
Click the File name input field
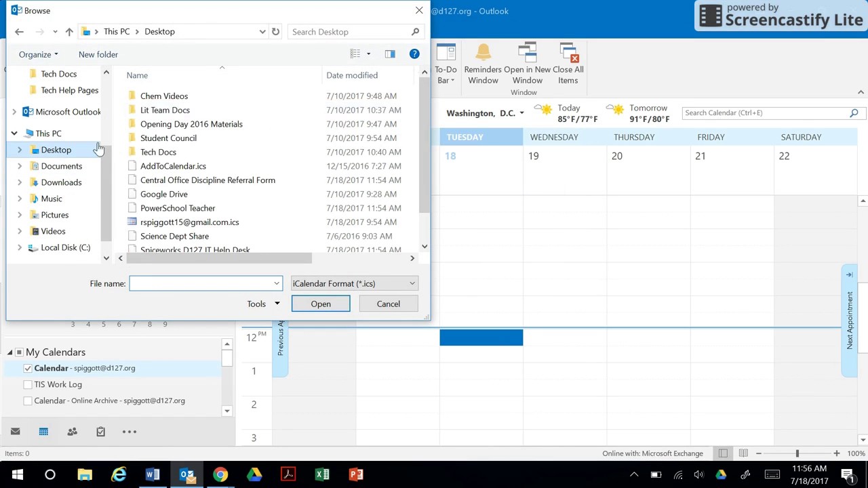[205, 283]
